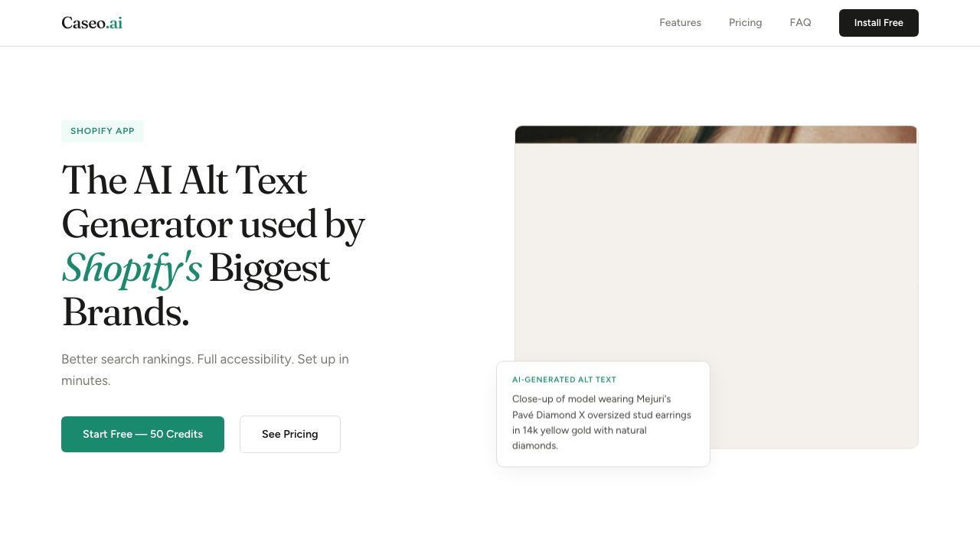Image resolution: width=980 pixels, height=551 pixels.
Task: Click the Install Free button
Action: [879, 23]
